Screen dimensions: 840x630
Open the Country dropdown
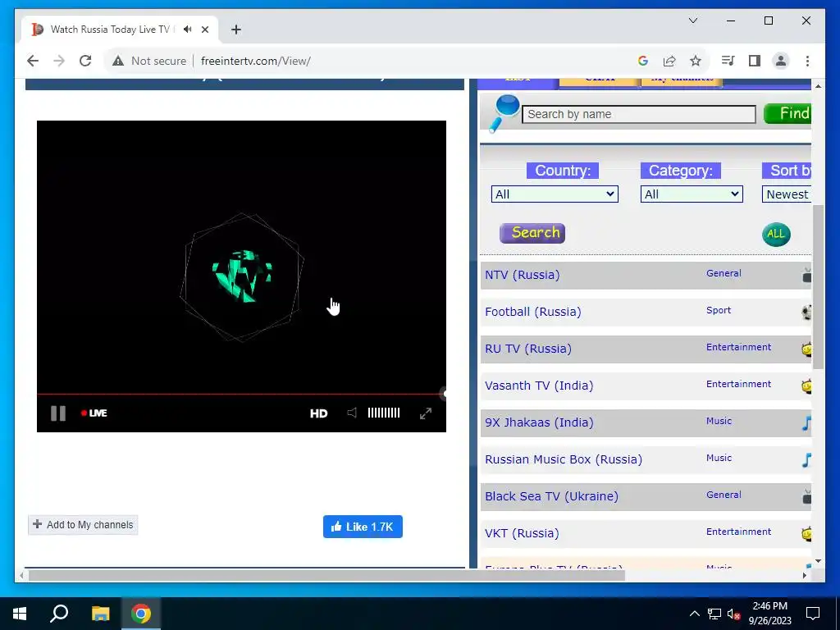click(555, 194)
